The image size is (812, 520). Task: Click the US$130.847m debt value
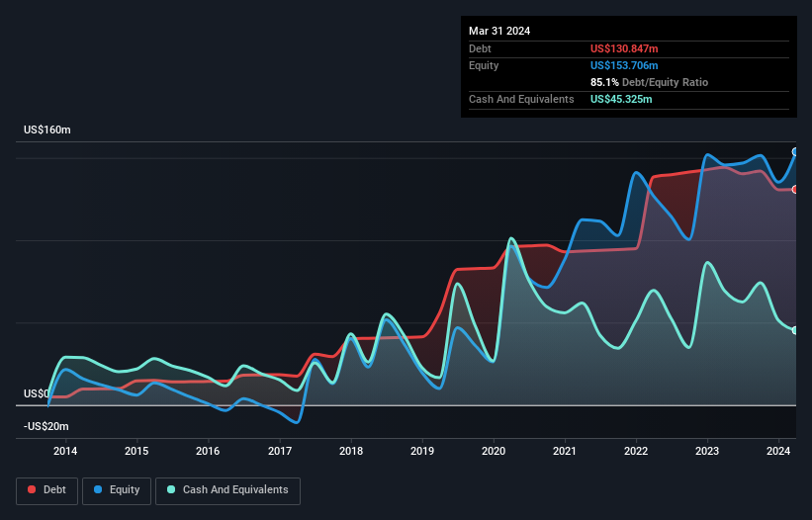(624, 48)
